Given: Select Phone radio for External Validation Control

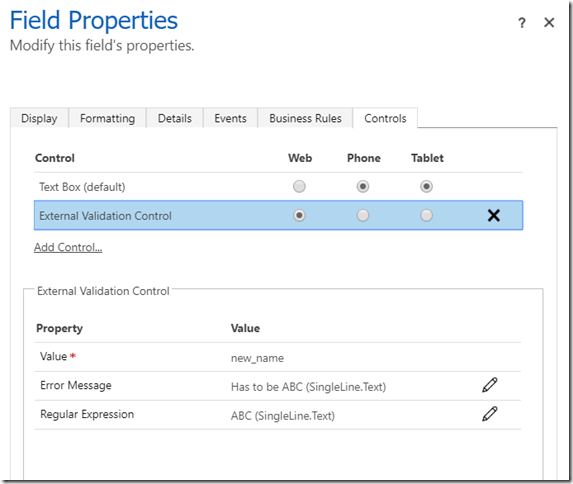Looking at the screenshot, I should (363, 216).
